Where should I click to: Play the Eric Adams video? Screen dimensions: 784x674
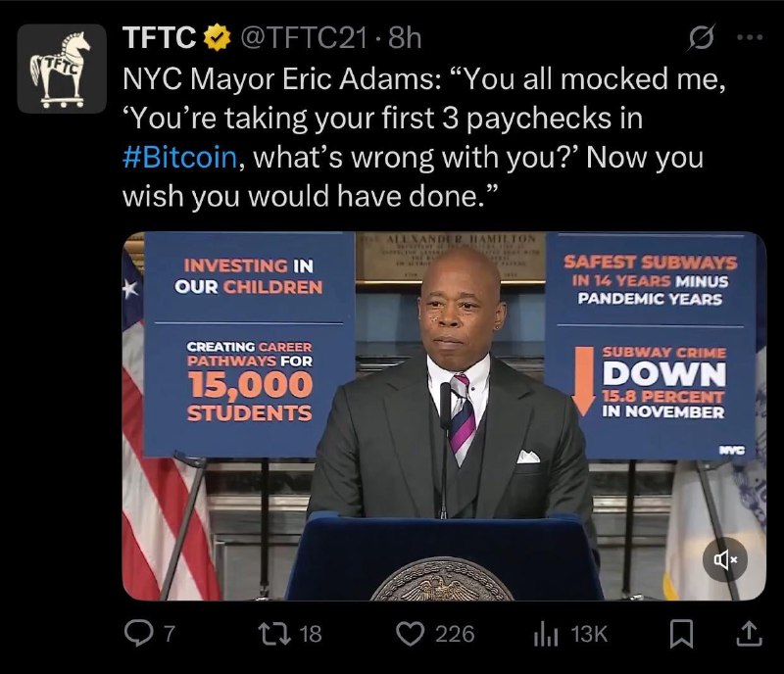tap(444, 416)
